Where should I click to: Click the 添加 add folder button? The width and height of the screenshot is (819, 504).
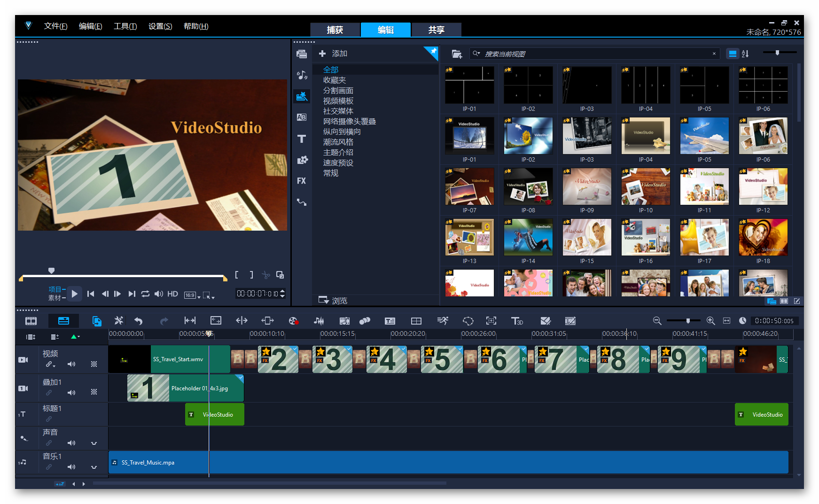[x=333, y=54]
